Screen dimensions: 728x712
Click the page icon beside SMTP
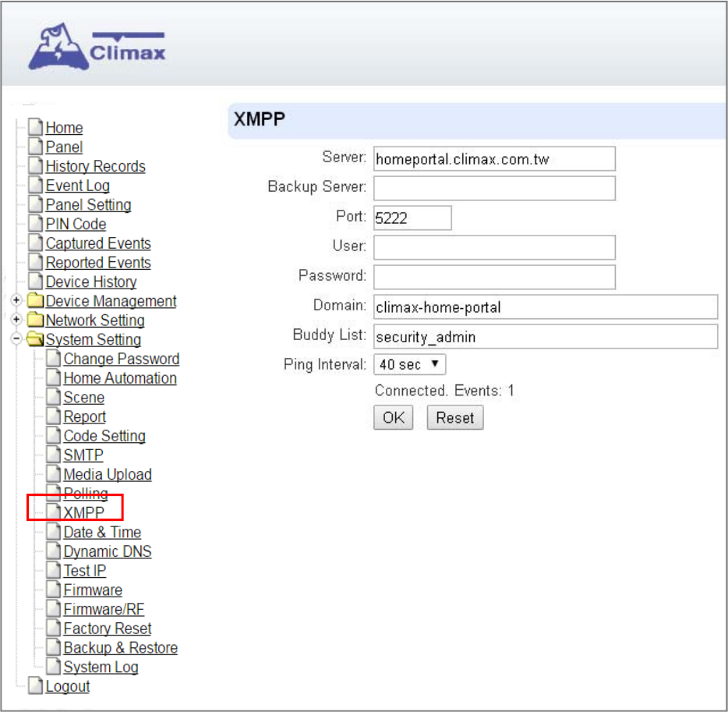click(x=54, y=455)
